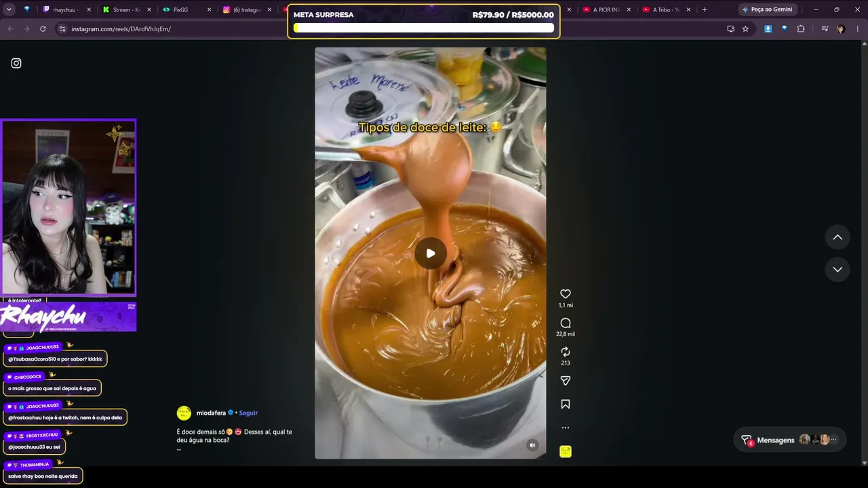Click the page scrollbar down arrow
The image size is (868, 488).
(864, 463)
